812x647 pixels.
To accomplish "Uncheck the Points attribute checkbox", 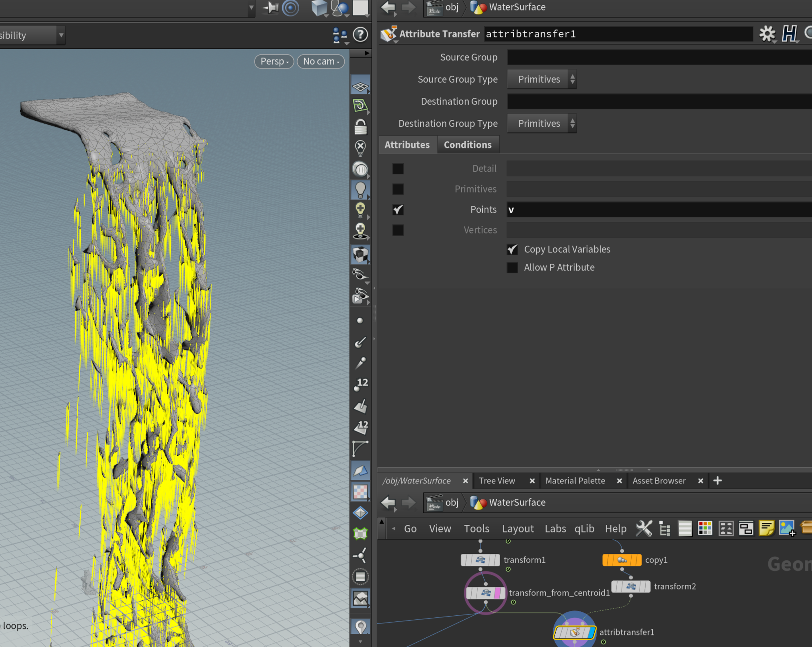I will [398, 210].
